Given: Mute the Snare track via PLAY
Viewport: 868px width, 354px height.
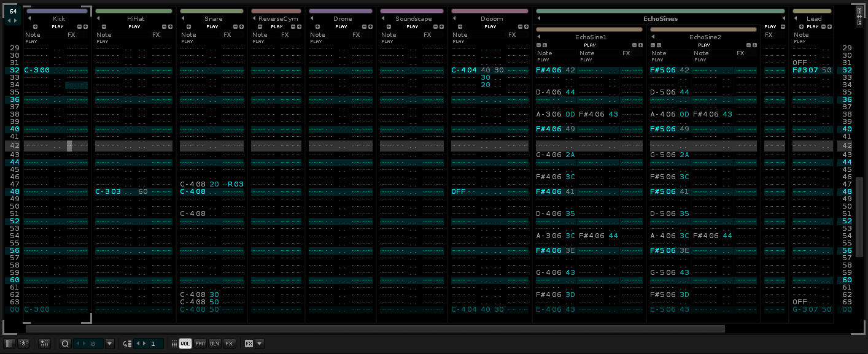Looking at the screenshot, I should 212,27.
